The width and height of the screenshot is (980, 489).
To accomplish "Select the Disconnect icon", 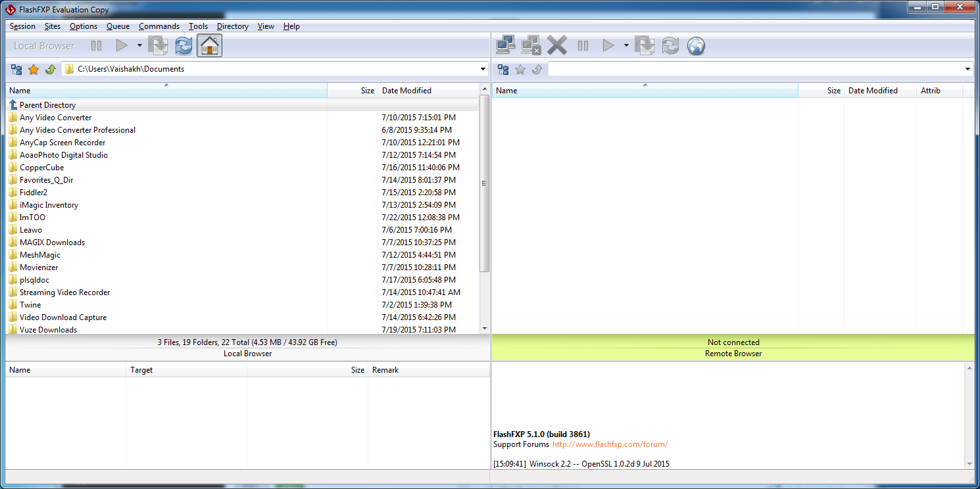I will point(531,45).
